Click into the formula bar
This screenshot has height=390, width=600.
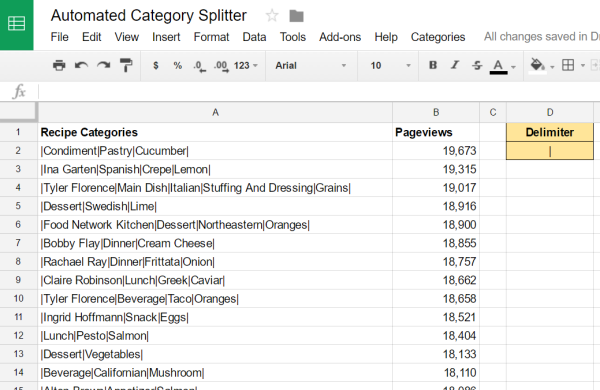319,92
